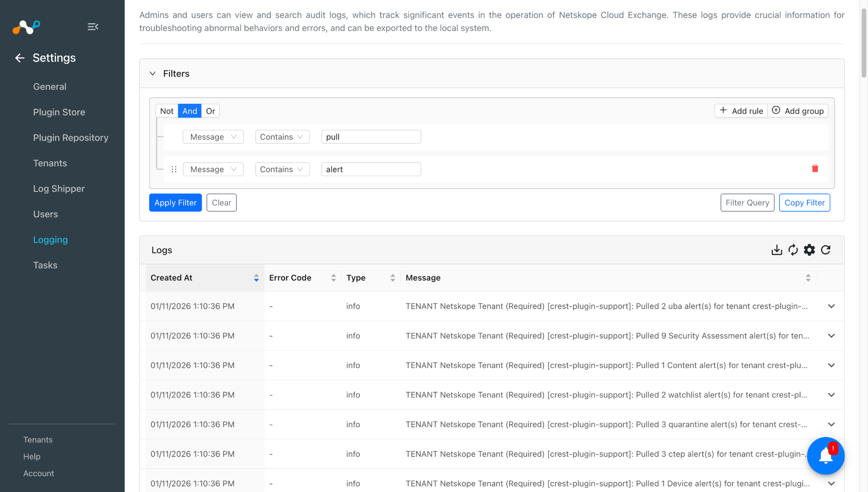
Task: Open Contains operator dropdown for pull rule
Action: [x=282, y=137]
